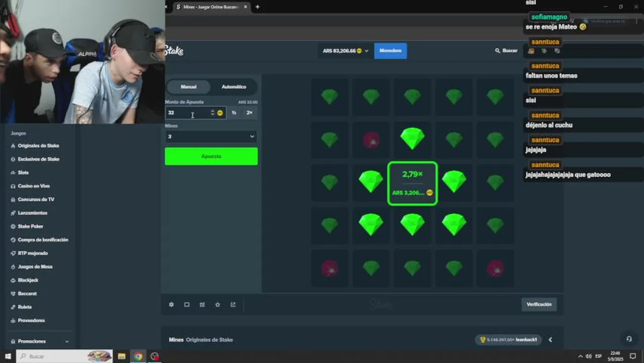Click the Originales de Stake breadcrumb link
Screen dimensions: 644x363
pos(210,340)
